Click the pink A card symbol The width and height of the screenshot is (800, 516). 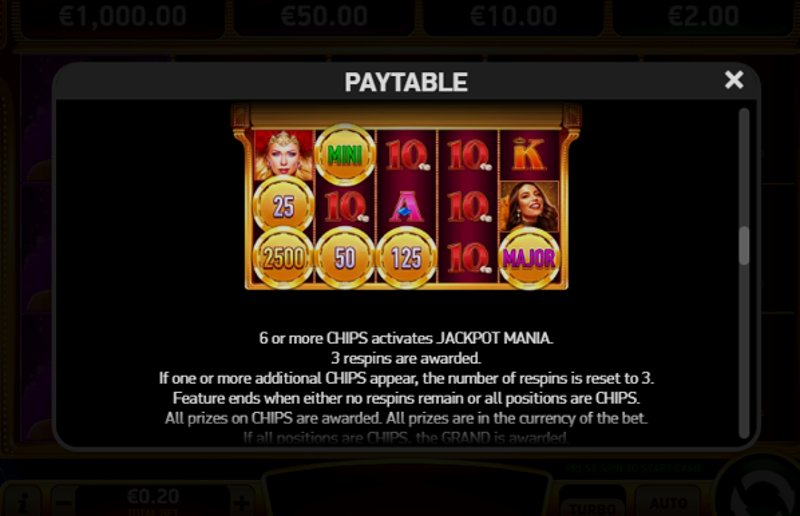point(406,207)
